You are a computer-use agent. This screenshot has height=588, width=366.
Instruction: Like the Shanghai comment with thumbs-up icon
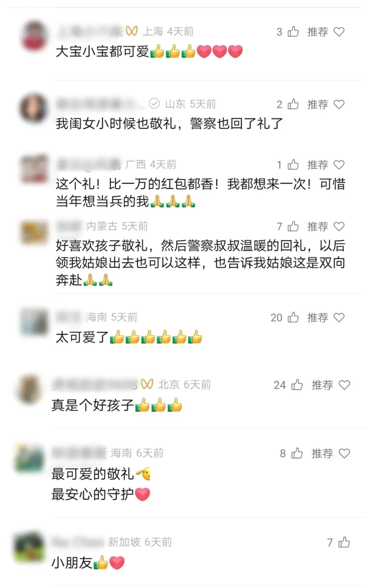[x=293, y=31]
